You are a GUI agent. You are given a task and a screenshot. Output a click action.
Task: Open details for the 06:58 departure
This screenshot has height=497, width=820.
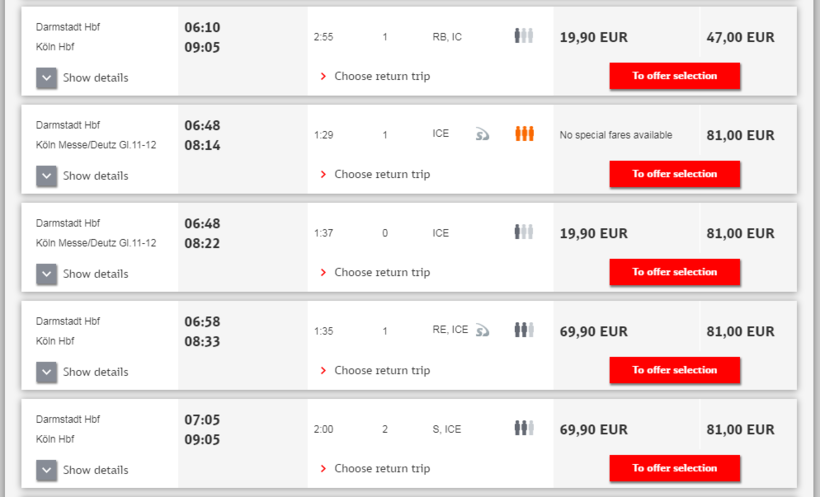(x=47, y=372)
